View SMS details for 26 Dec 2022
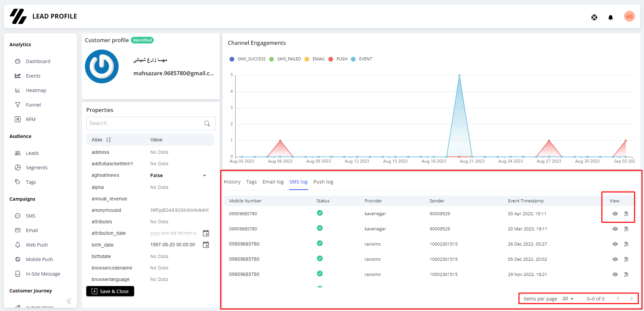 (615, 244)
